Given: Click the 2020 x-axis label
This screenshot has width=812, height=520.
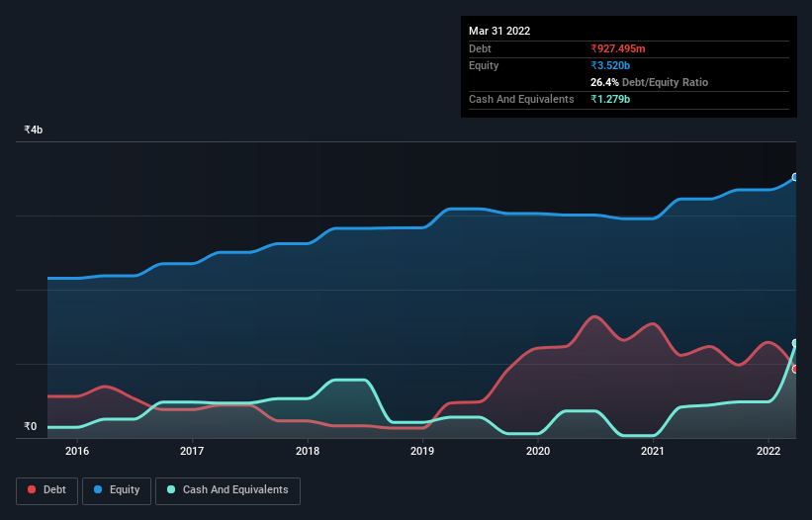Looking at the screenshot, I should [538, 451].
